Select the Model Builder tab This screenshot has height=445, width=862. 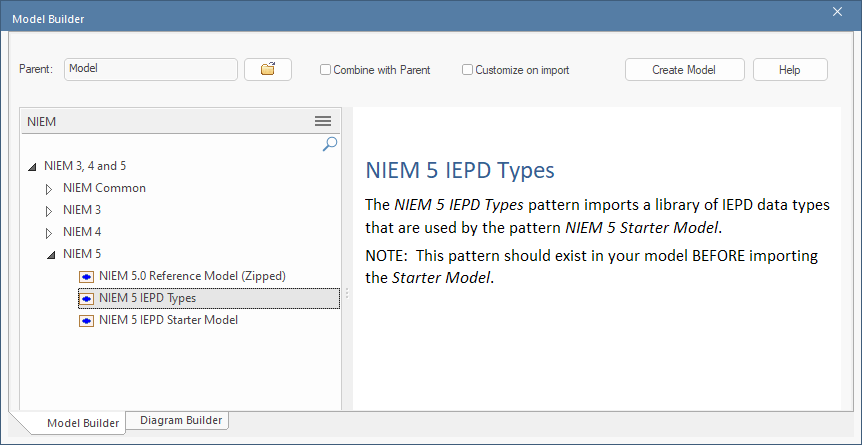pos(83,423)
